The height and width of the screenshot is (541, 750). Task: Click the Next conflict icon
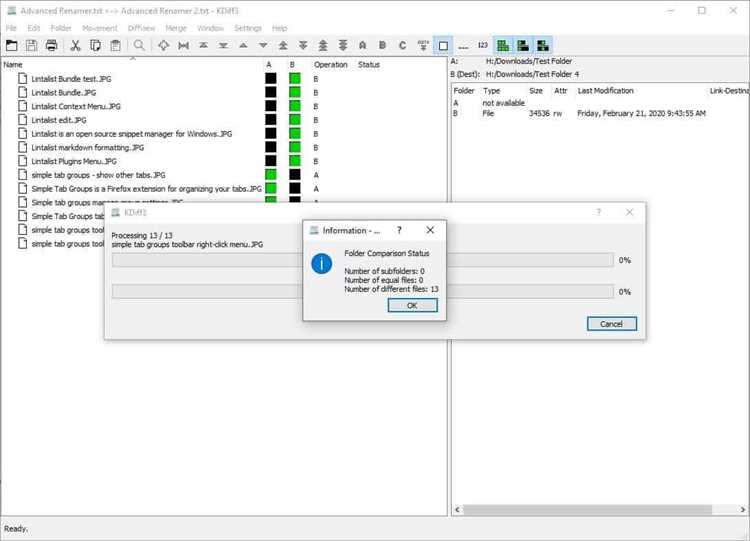(303, 45)
